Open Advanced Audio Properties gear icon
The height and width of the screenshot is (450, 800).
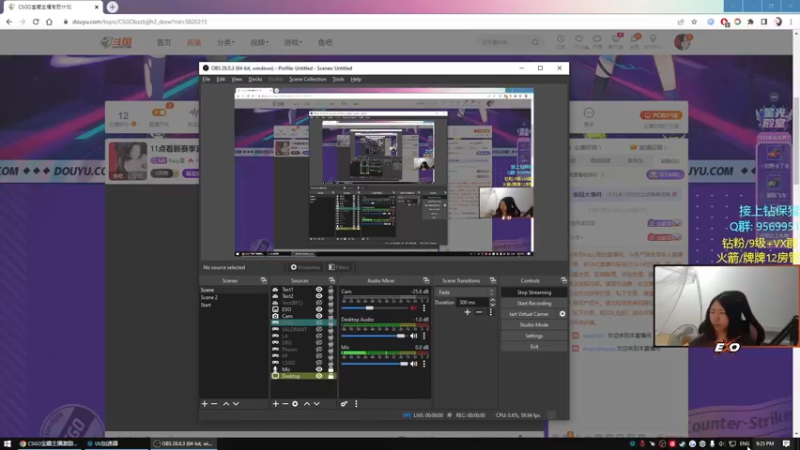click(x=344, y=404)
